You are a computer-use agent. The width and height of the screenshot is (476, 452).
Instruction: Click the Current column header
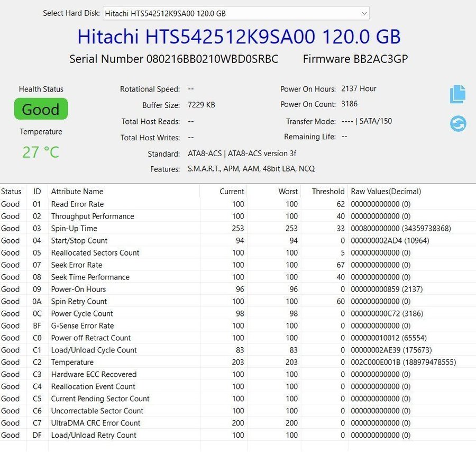click(232, 192)
